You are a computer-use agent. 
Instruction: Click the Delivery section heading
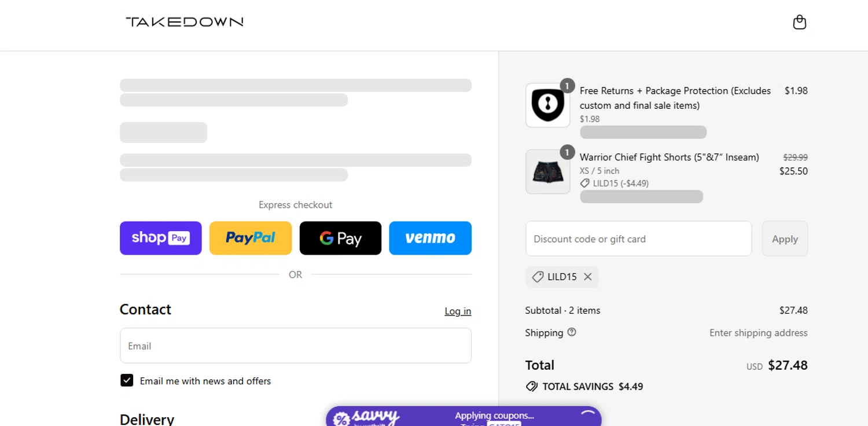tap(147, 419)
